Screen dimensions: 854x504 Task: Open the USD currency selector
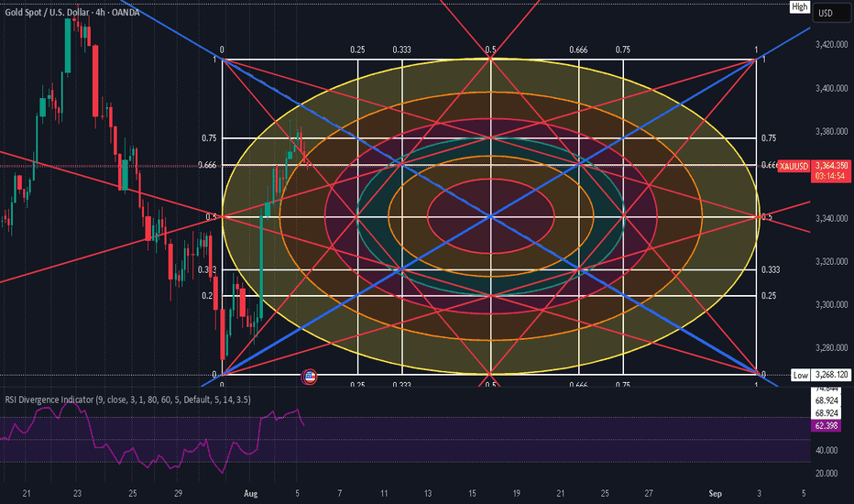832,13
